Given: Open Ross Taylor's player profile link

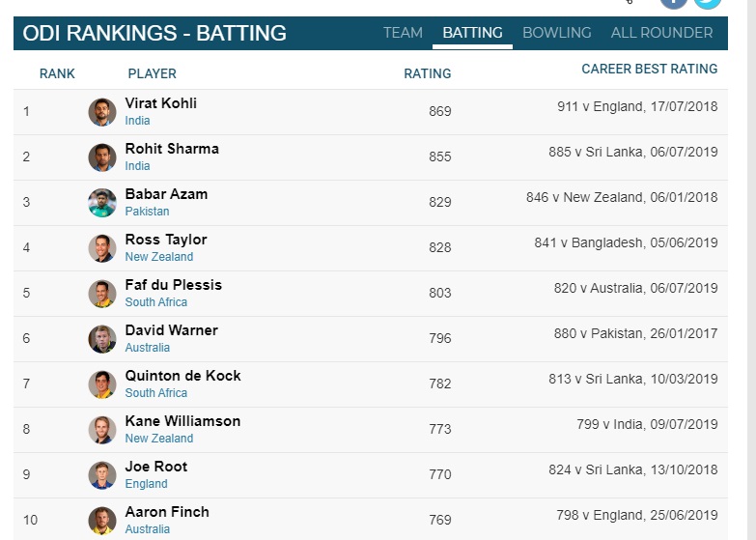Looking at the screenshot, I should [x=166, y=240].
